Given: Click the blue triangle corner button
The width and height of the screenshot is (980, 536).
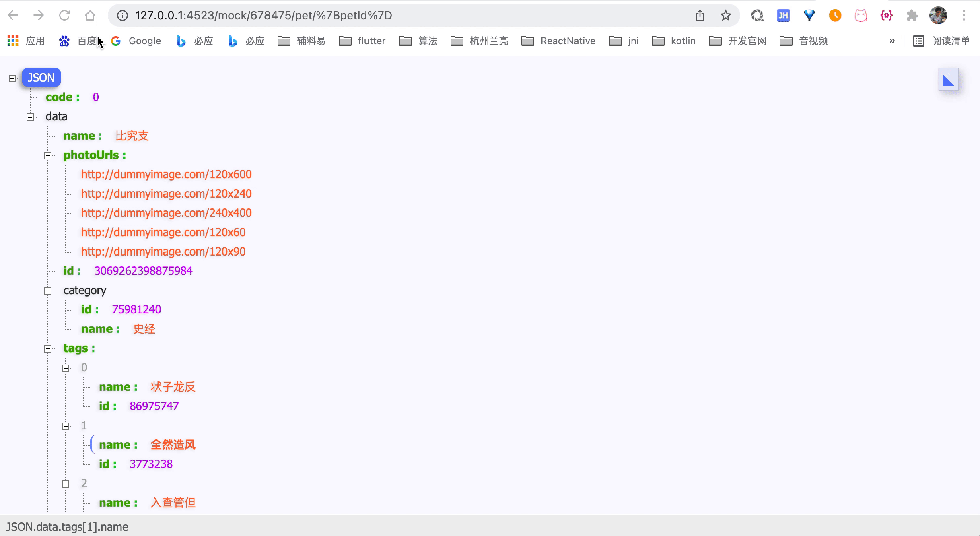Looking at the screenshot, I should (x=948, y=80).
